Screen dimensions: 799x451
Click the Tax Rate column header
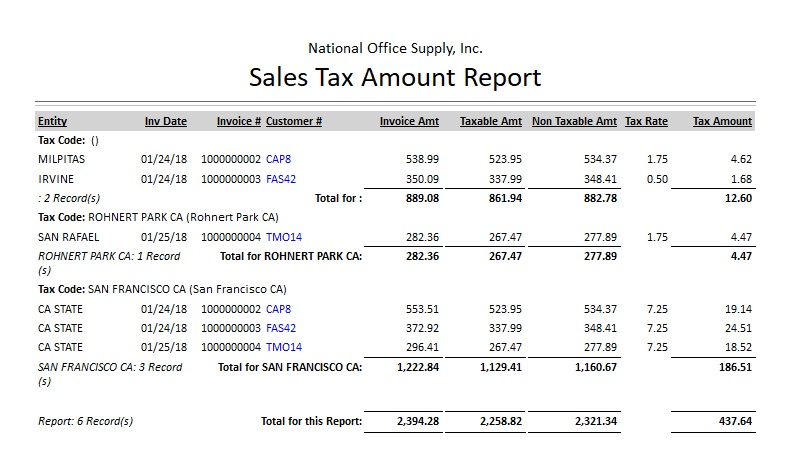point(646,122)
